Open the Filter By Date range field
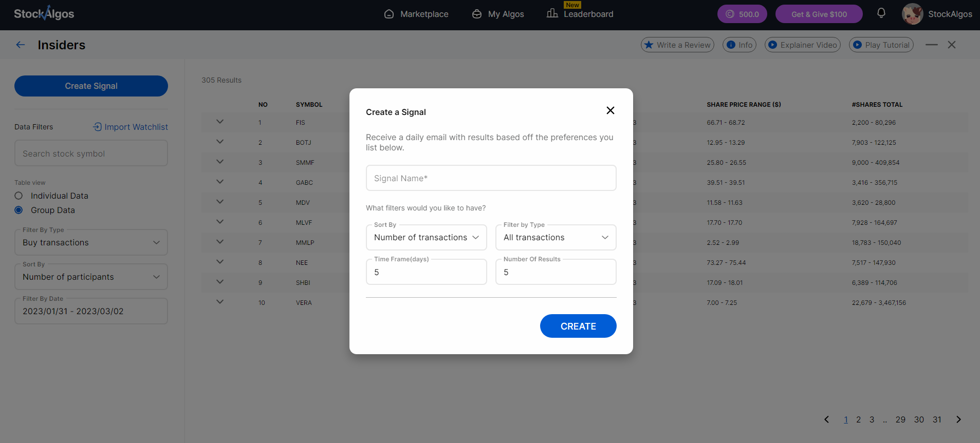This screenshot has height=443, width=980. coord(91,311)
